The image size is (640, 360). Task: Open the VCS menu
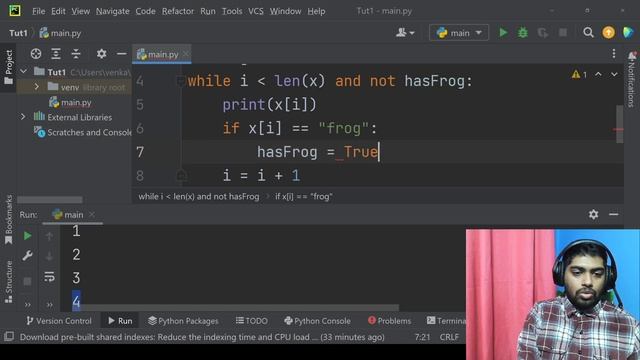pyautogui.click(x=256, y=11)
